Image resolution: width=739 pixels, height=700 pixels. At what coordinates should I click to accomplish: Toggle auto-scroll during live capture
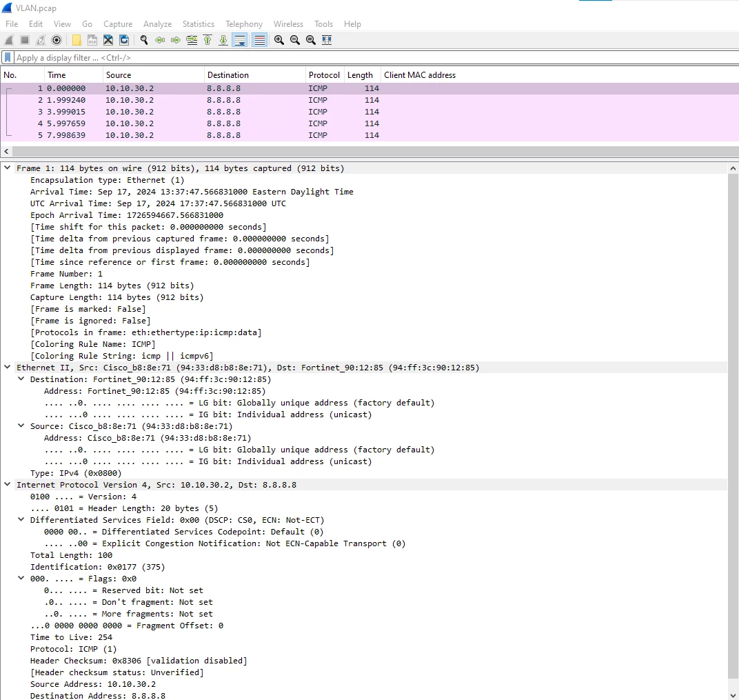tap(240, 40)
